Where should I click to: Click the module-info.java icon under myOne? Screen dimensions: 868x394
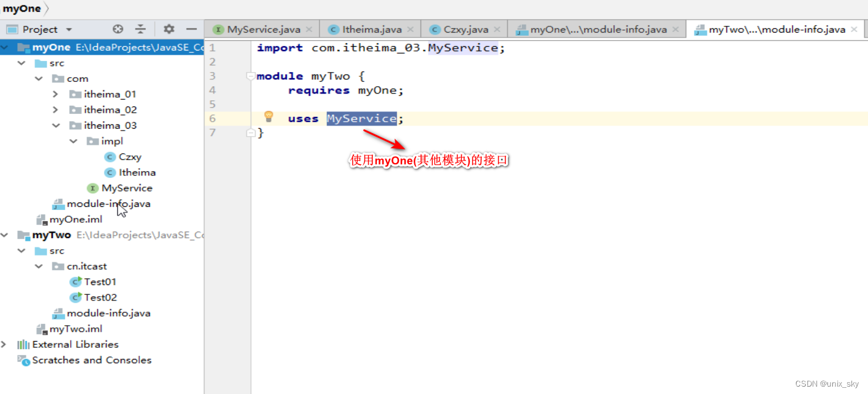click(x=59, y=203)
